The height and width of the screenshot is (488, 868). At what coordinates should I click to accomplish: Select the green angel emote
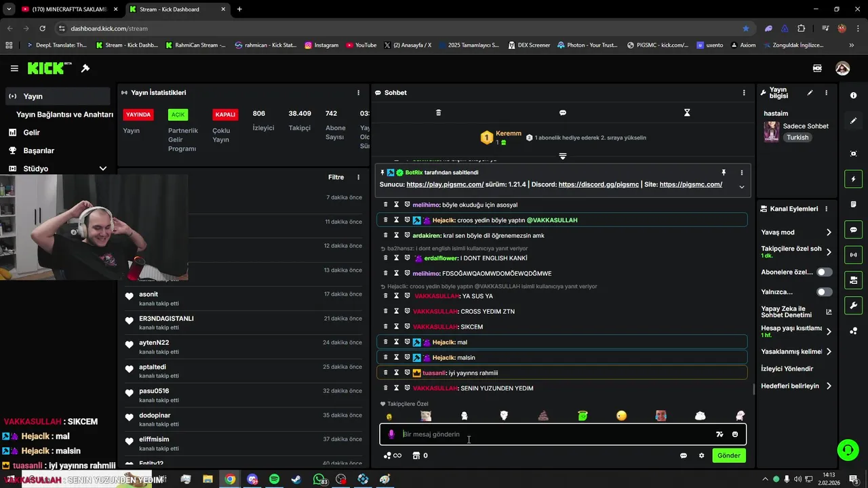pos(583,415)
